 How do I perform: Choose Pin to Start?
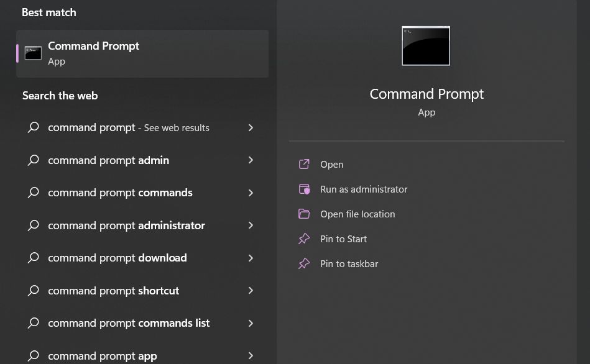[343, 239]
